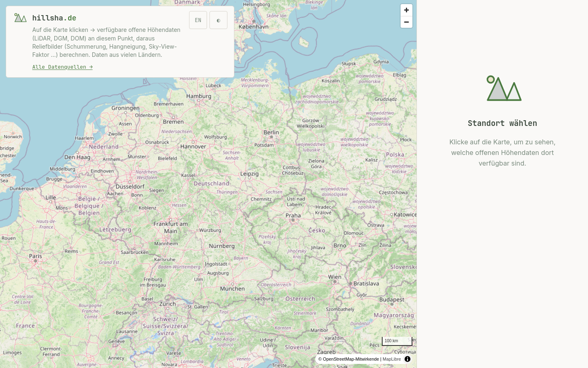Click Österreich country label on map
The image size is (588, 368).
[300, 299]
